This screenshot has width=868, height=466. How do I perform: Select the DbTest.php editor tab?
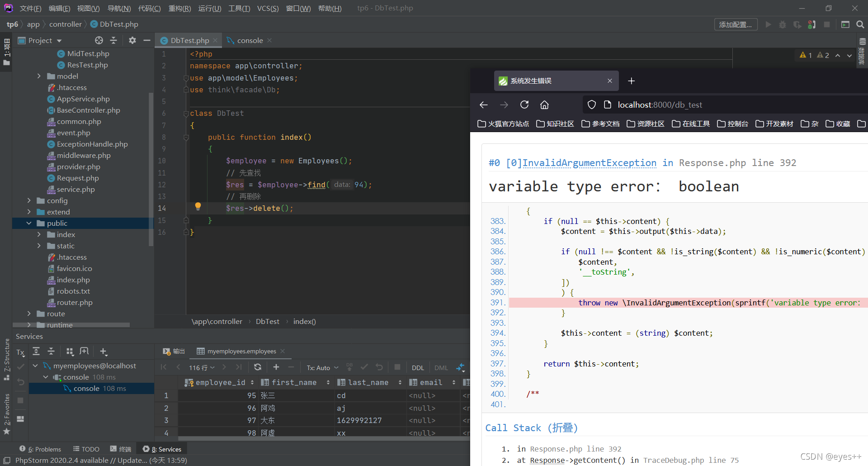(189, 40)
